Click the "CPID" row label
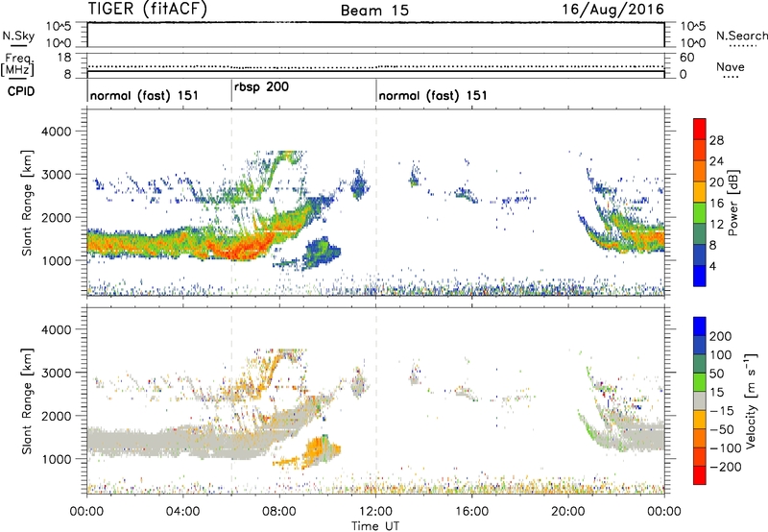This screenshot has width=768, height=532. [x=21, y=91]
